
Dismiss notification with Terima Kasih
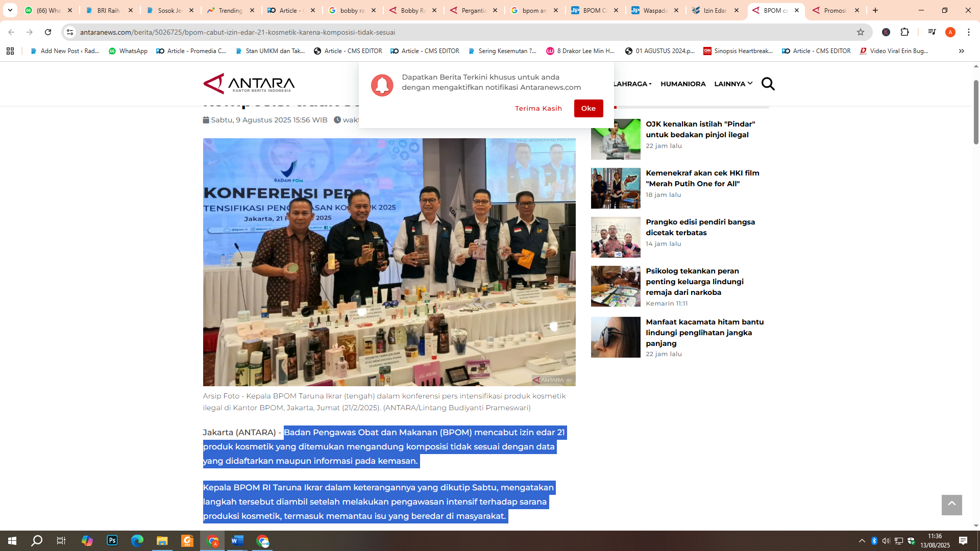538,108
